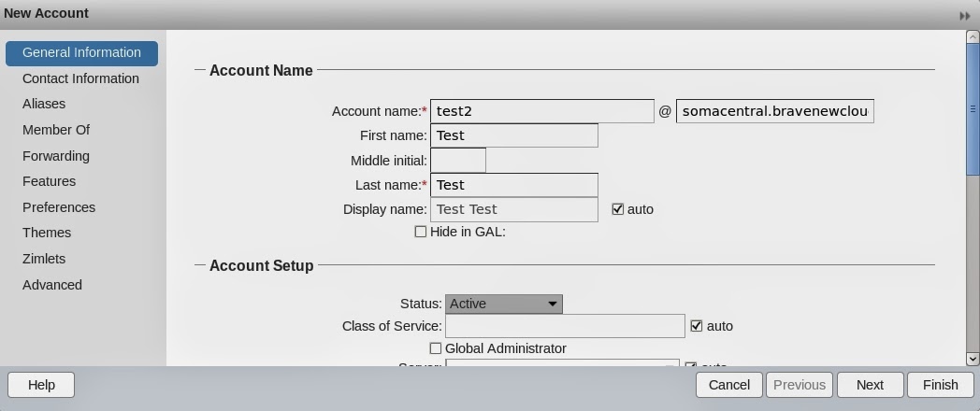Cancel the New Account dialog
The image size is (980, 411).
click(x=729, y=385)
